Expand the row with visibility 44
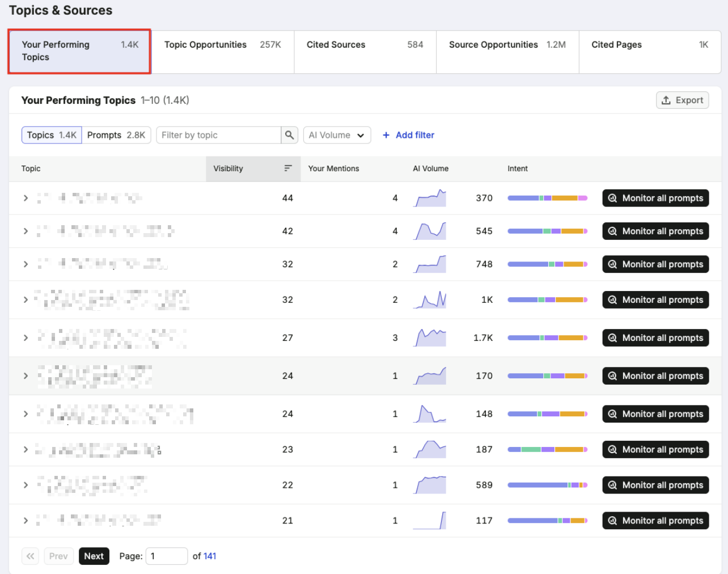 26,198
